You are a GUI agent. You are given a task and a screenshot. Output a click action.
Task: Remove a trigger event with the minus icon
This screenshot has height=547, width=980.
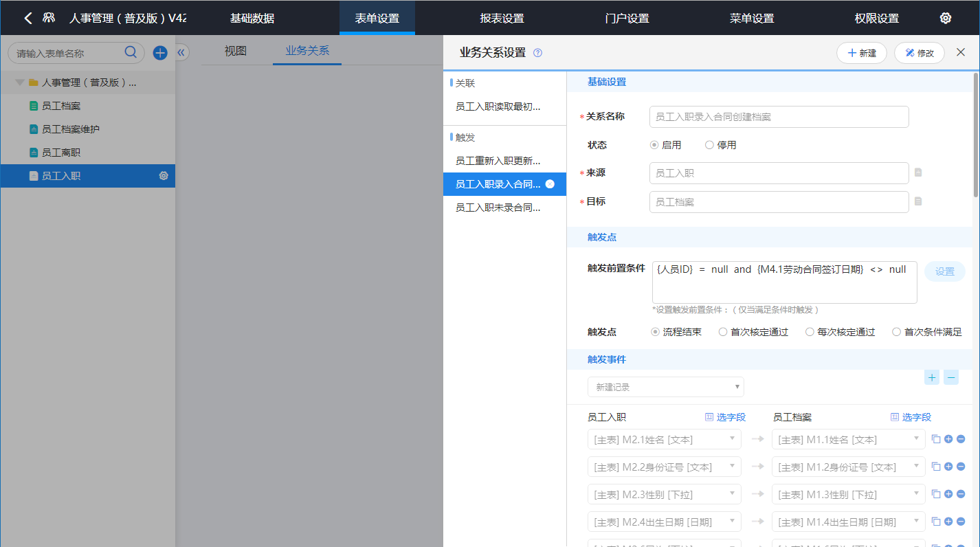[x=951, y=377]
